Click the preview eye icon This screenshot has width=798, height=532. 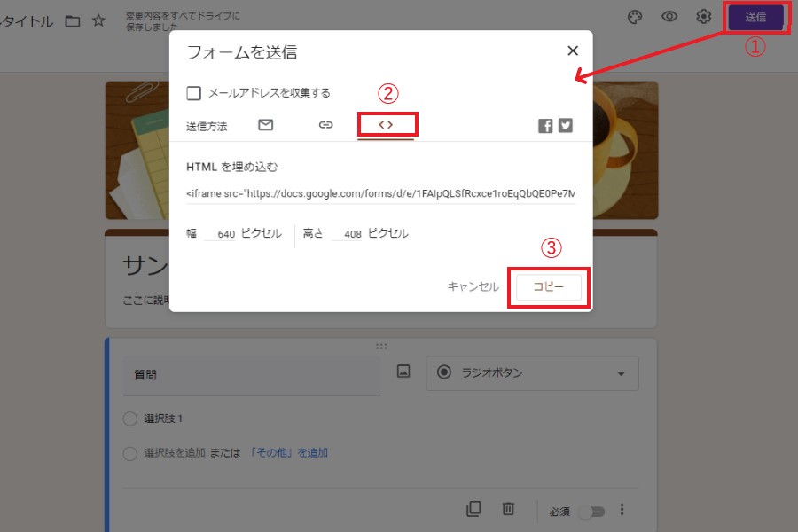coord(669,18)
